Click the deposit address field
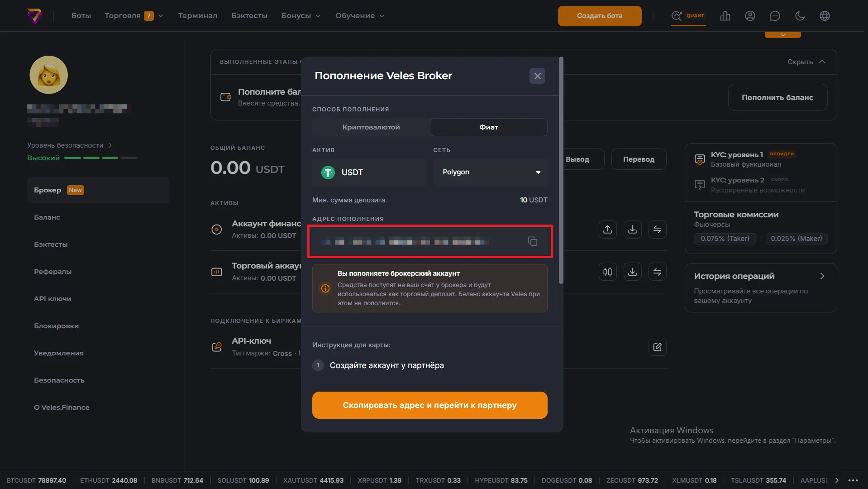The image size is (868, 489). coord(430,241)
